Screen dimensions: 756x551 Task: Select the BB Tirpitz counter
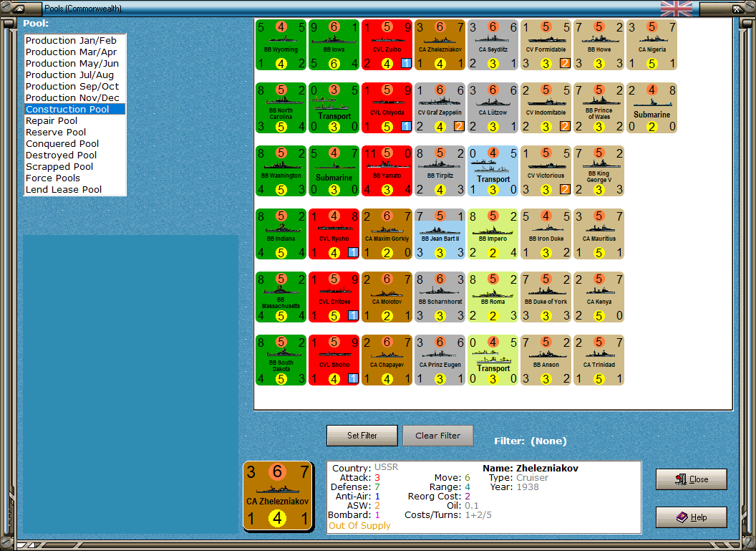pyautogui.click(x=440, y=171)
